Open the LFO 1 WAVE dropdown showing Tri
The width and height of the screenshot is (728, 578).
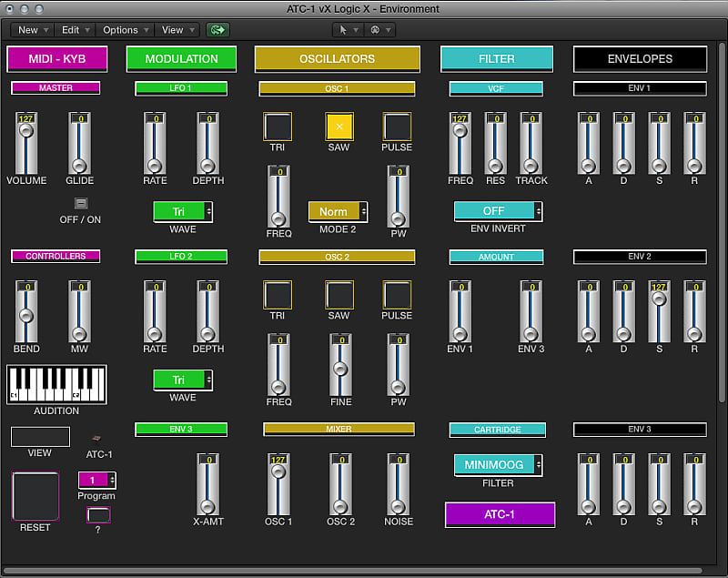point(182,211)
